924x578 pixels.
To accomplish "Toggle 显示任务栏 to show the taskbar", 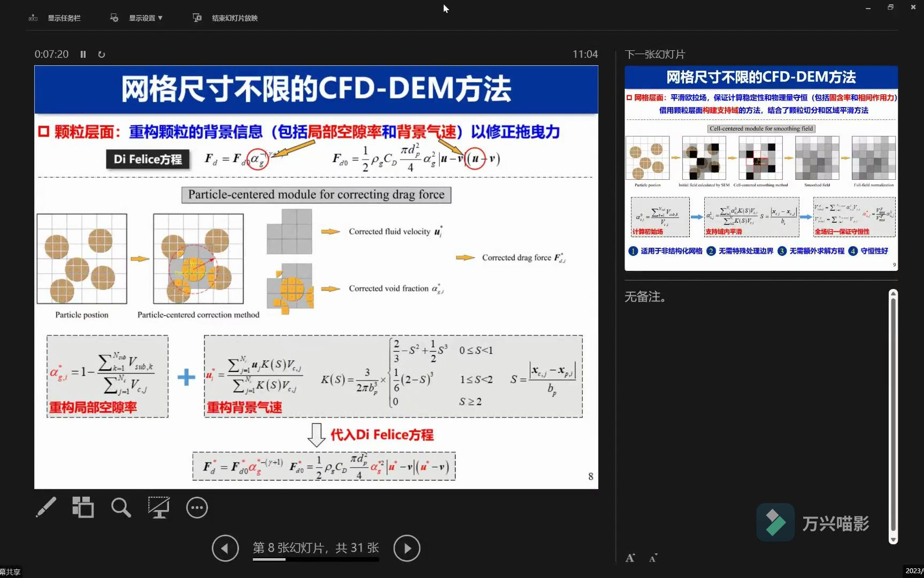I will pyautogui.click(x=64, y=18).
